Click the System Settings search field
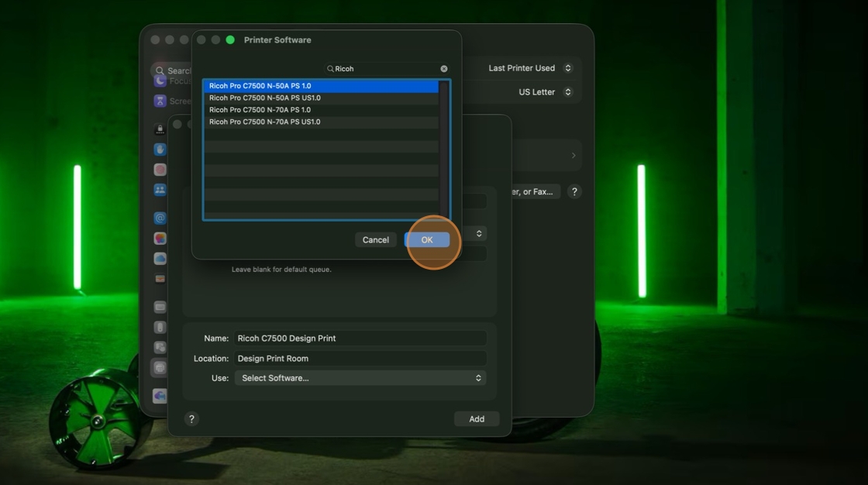Image resolution: width=868 pixels, height=485 pixels. pyautogui.click(x=171, y=71)
